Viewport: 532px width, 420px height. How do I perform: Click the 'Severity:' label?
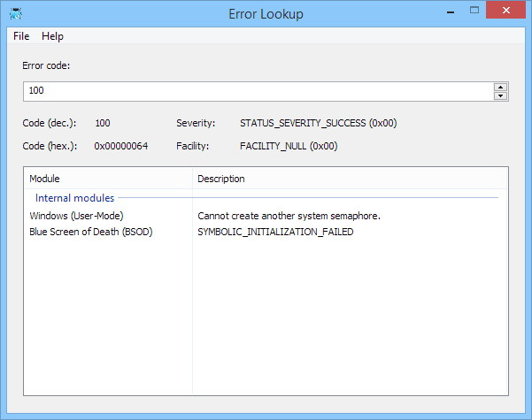tap(196, 123)
